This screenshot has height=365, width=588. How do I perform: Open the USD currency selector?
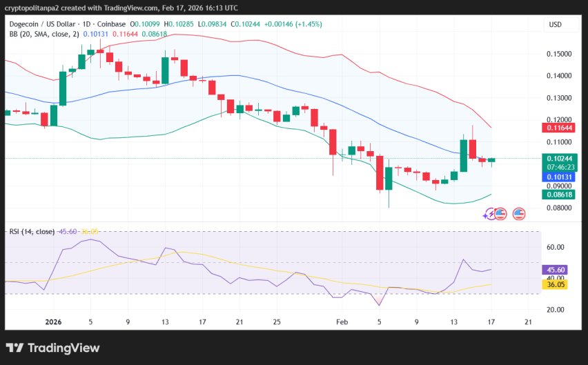pos(555,25)
